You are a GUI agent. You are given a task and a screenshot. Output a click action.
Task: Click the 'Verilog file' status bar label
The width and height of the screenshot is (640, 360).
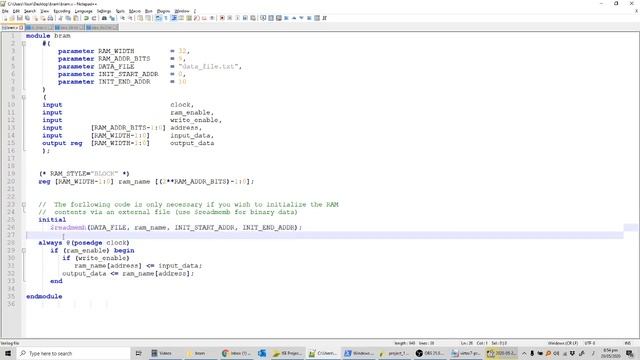pyautogui.click(x=10, y=343)
